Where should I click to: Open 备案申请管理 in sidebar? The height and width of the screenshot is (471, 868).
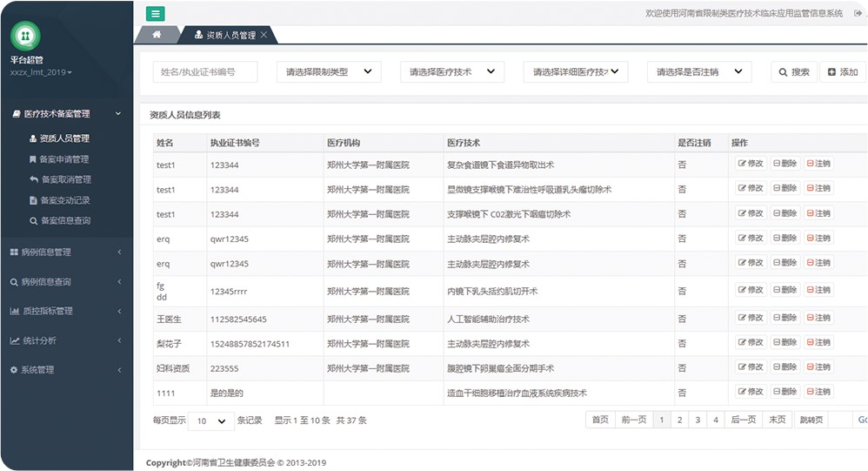click(x=59, y=159)
